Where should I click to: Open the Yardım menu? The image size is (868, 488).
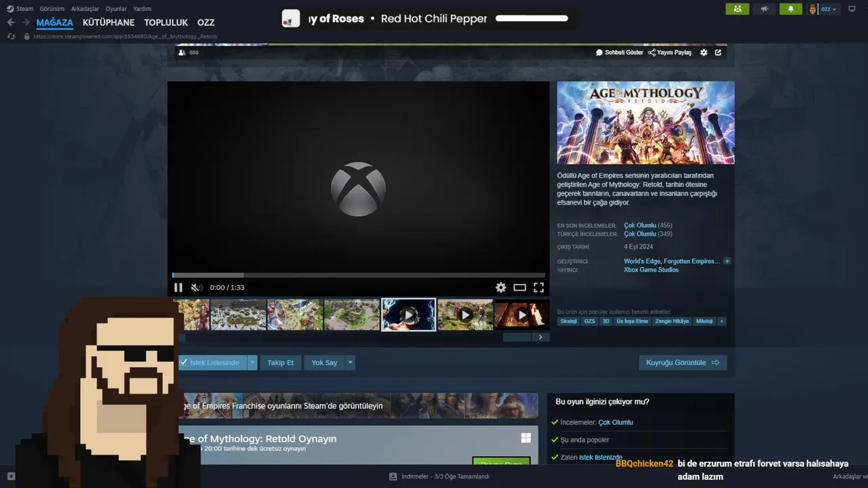tap(142, 9)
